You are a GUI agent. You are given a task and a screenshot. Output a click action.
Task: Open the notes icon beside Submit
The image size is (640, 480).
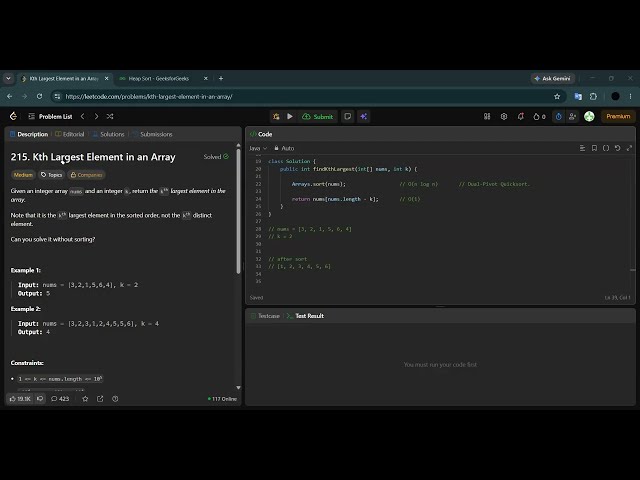pos(348,116)
